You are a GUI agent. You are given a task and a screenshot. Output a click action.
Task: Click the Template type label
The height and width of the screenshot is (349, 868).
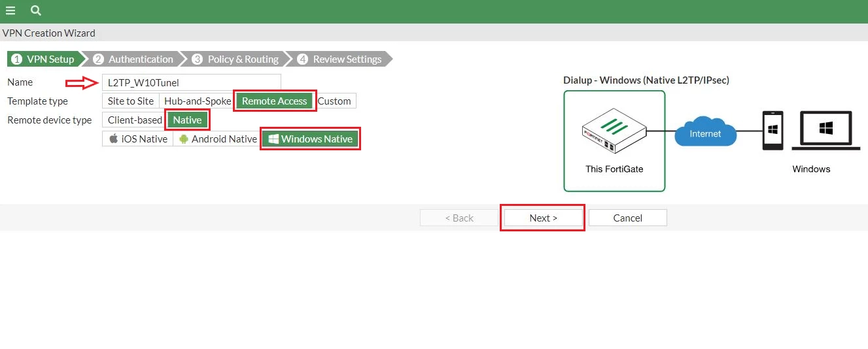point(37,101)
